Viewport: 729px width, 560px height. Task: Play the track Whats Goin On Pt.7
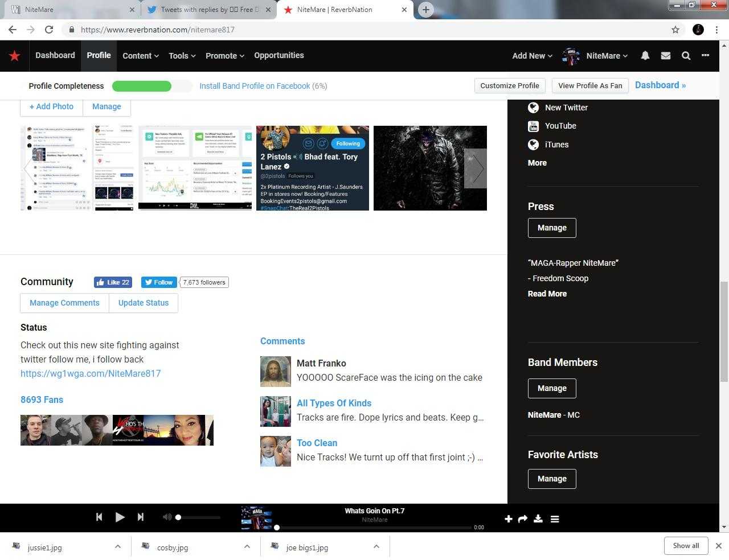point(120,517)
